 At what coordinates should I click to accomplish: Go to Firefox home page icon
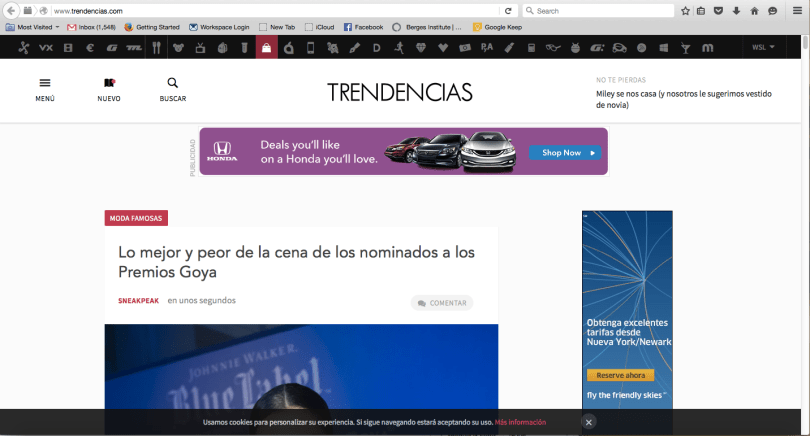(x=754, y=11)
